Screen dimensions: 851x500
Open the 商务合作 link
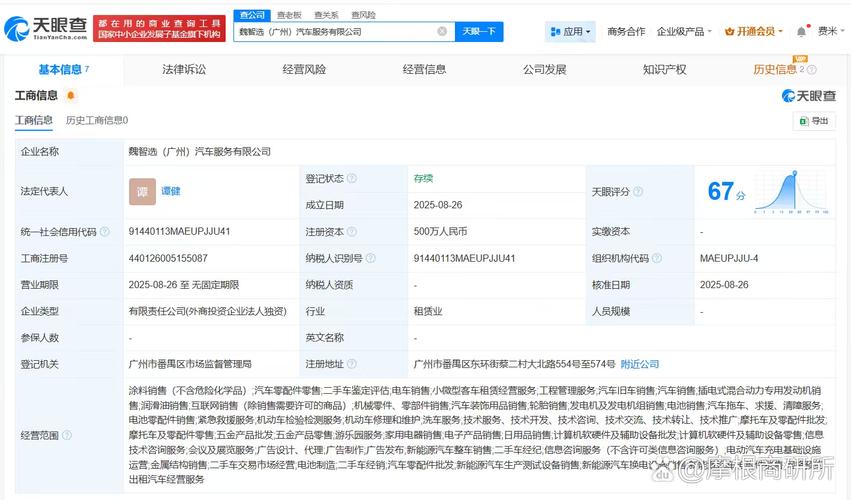point(626,31)
